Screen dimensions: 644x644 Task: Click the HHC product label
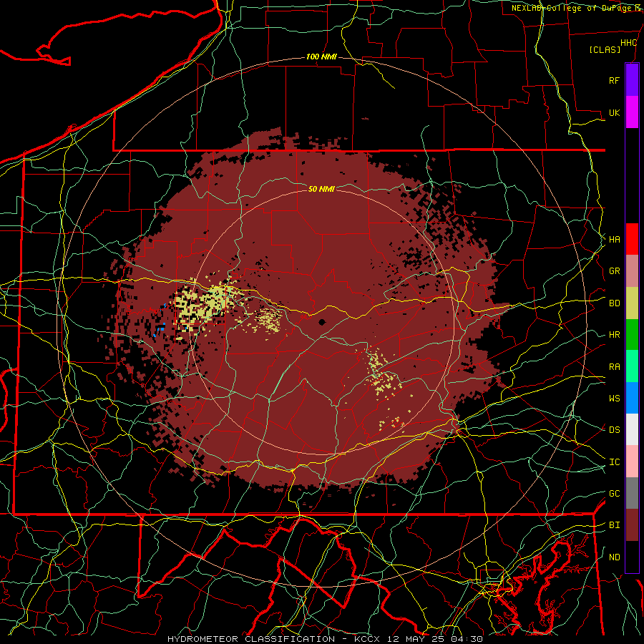point(628,43)
